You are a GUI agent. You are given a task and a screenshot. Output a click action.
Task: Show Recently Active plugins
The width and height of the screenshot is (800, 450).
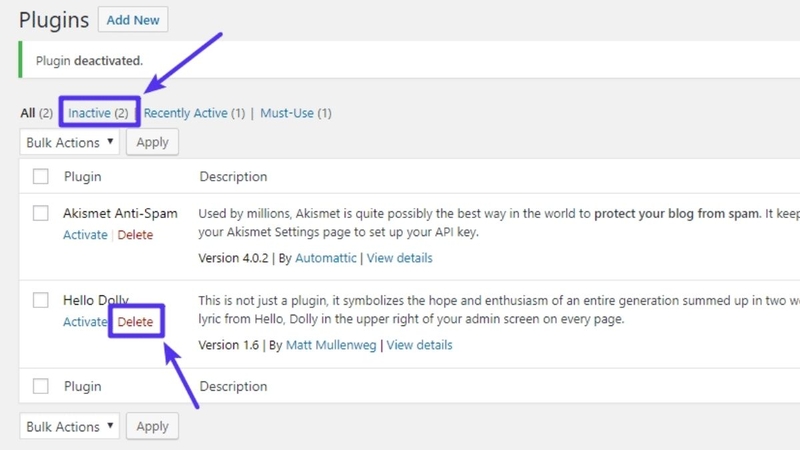[185, 113]
